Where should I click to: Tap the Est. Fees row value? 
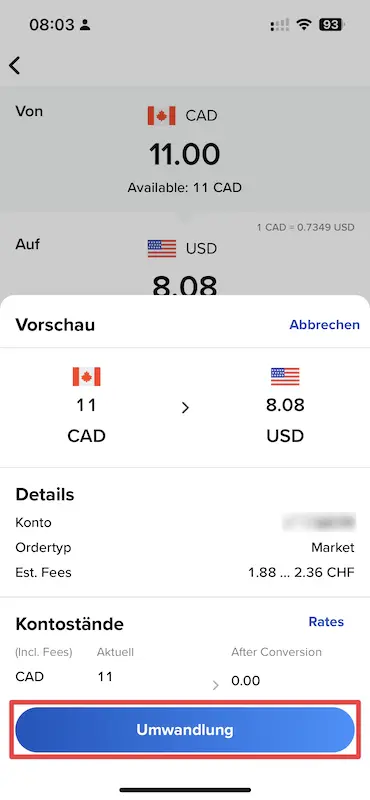click(x=301, y=572)
